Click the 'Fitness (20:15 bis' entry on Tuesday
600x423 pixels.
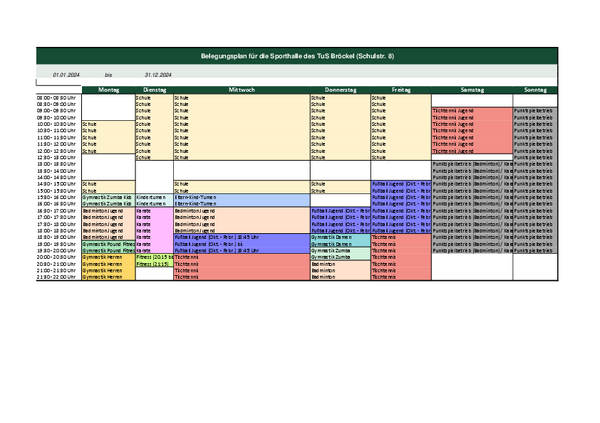pyautogui.click(x=155, y=257)
